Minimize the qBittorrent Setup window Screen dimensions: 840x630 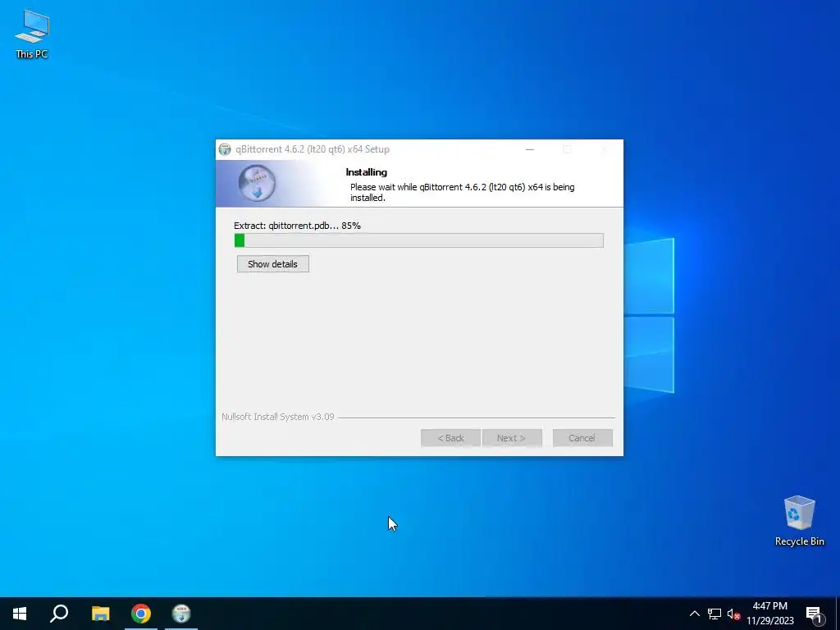[x=530, y=149]
